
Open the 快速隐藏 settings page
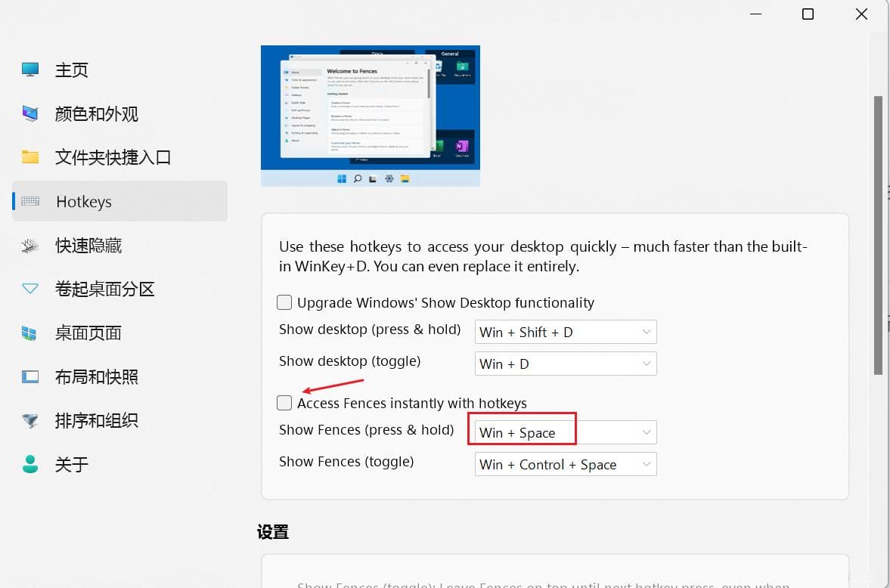119,245
